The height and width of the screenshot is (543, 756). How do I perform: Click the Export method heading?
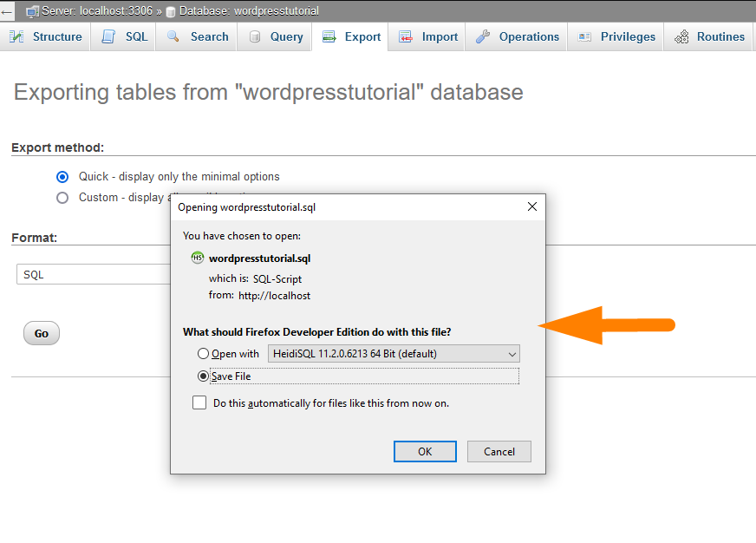[57, 147]
